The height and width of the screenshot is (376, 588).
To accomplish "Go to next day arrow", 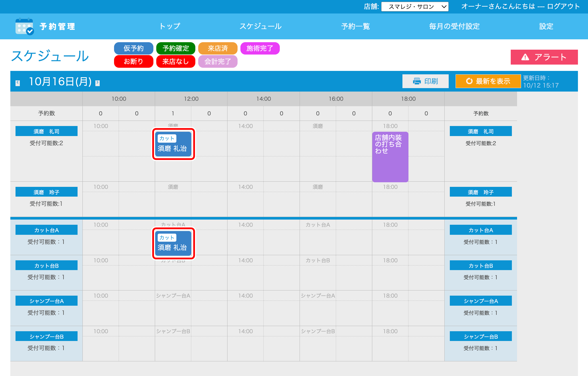I will click(x=98, y=83).
